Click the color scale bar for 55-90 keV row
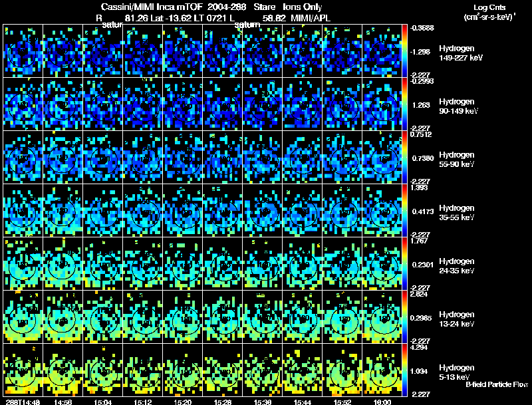 pyautogui.click(x=404, y=158)
